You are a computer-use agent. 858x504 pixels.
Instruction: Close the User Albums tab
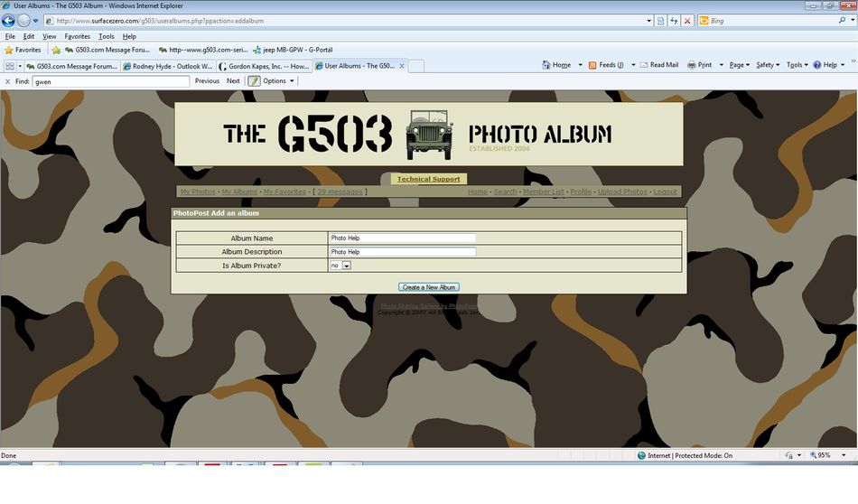(x=402, y=66)
